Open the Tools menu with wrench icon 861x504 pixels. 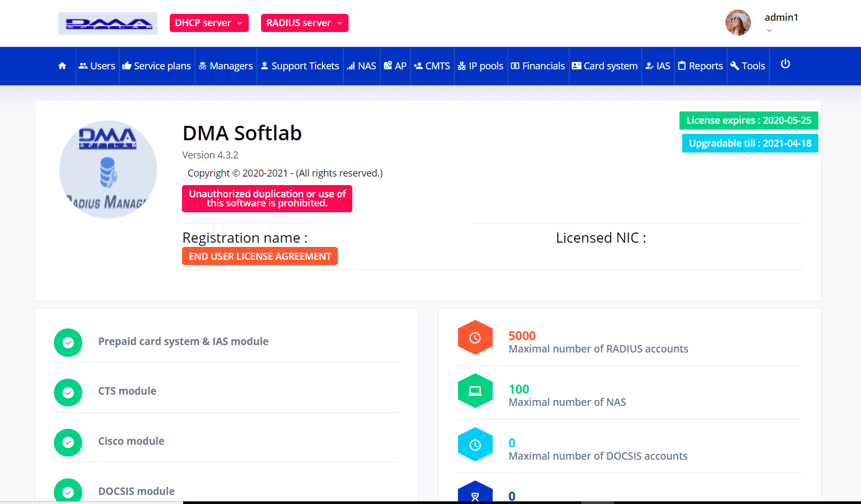tap(748, 66)
